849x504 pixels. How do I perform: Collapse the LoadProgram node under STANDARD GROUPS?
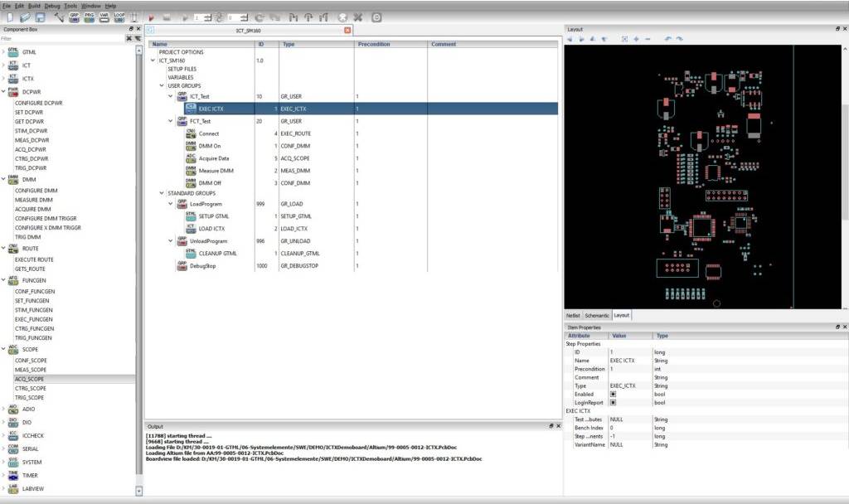(x=170, y=204)
